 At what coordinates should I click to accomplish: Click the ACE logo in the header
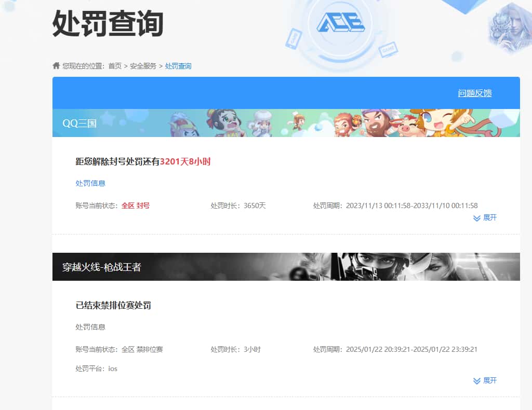coord(340,22)
